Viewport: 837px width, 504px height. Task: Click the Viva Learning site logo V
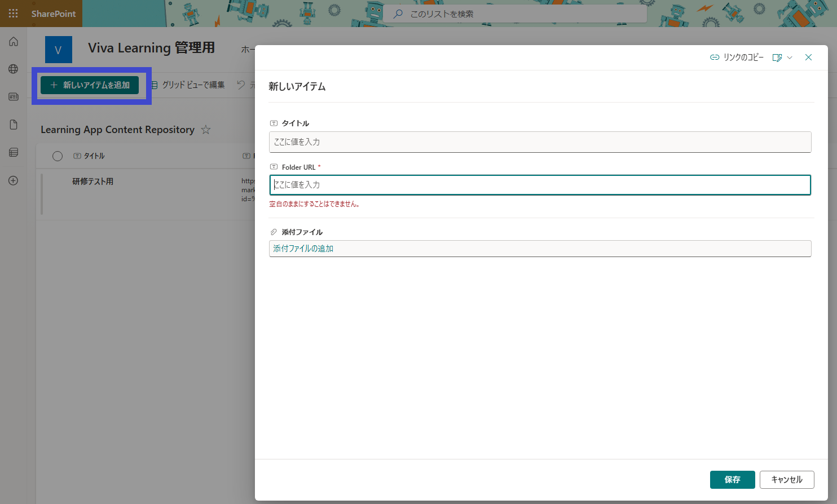tap(59, 50)
